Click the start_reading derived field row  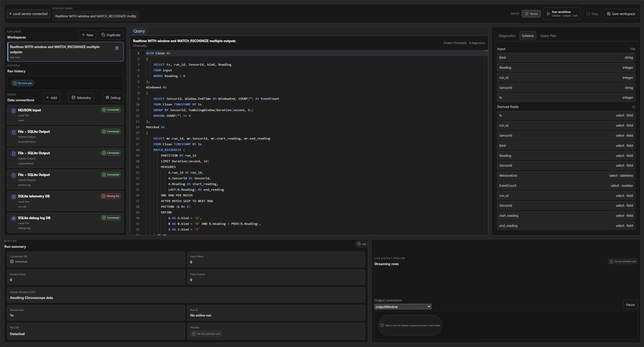click(566, 215)
